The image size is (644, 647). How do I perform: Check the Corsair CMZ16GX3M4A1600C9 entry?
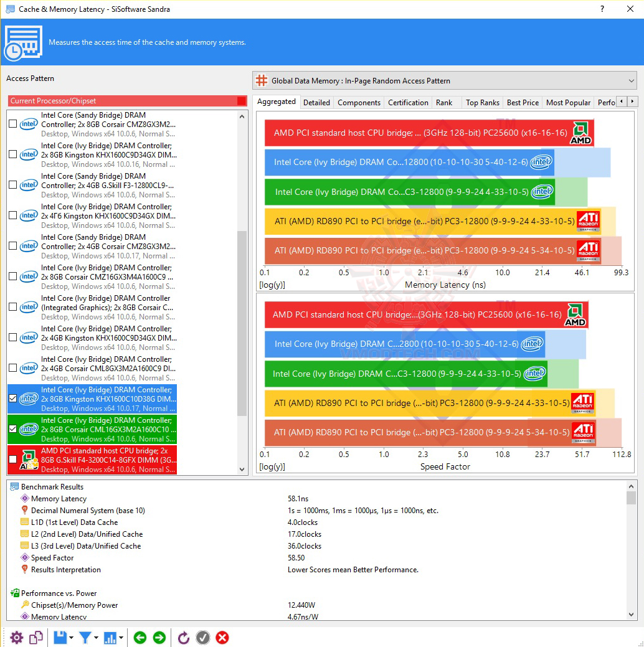point(13,276)
